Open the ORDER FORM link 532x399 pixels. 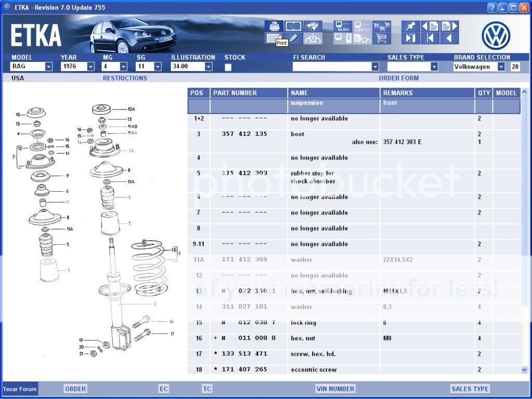point(398,78)
